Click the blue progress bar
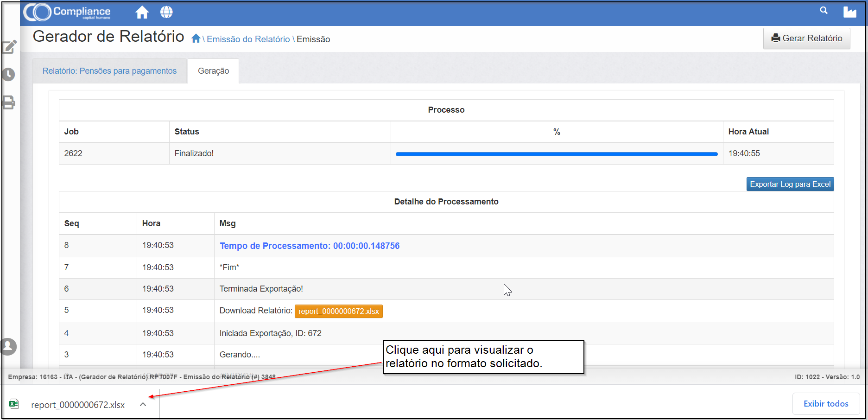The height and width of the screenshot is (420, 868). 557,154
